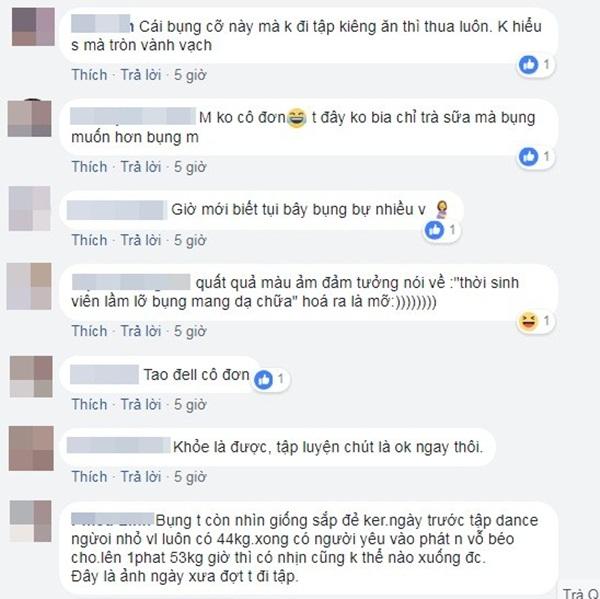Click Thích under 'Giờ mới biết' comment
The height and width of the screenshot is (599, 600).
pyautogui.click(x=90, y=240)
